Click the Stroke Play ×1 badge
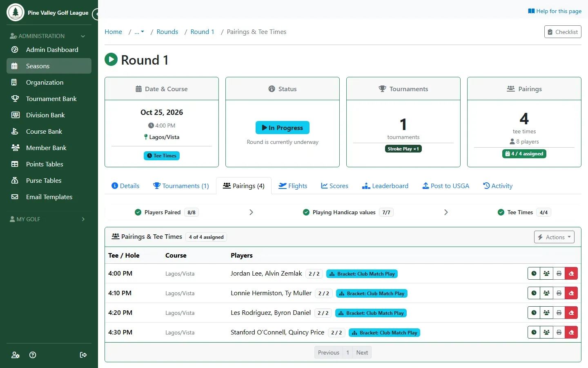This screenshot has height=368, width=588. coord(403,149)
